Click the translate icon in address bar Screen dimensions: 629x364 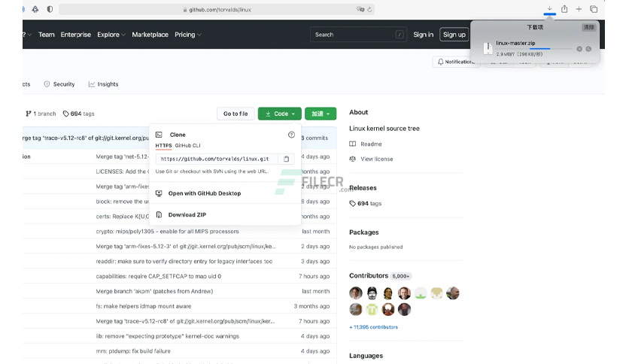pos(360,9)
